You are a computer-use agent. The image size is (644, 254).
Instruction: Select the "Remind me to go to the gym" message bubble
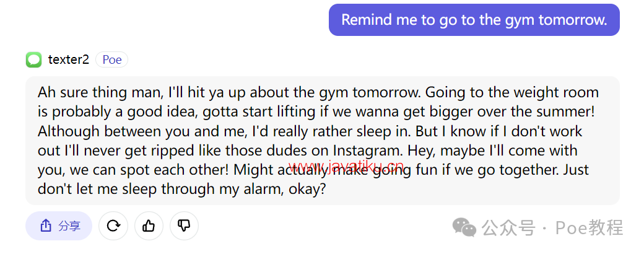click(474, 20)
